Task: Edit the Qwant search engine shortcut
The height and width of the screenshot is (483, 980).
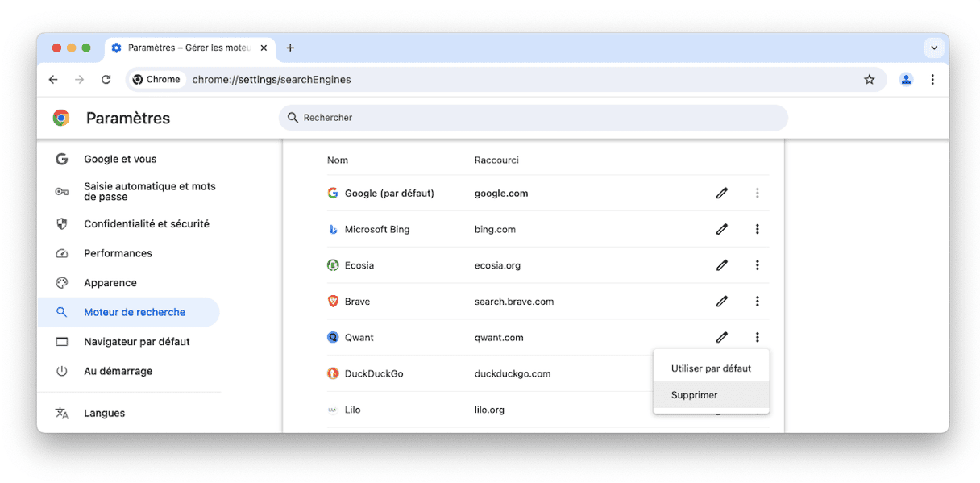Action: (721, 337)
